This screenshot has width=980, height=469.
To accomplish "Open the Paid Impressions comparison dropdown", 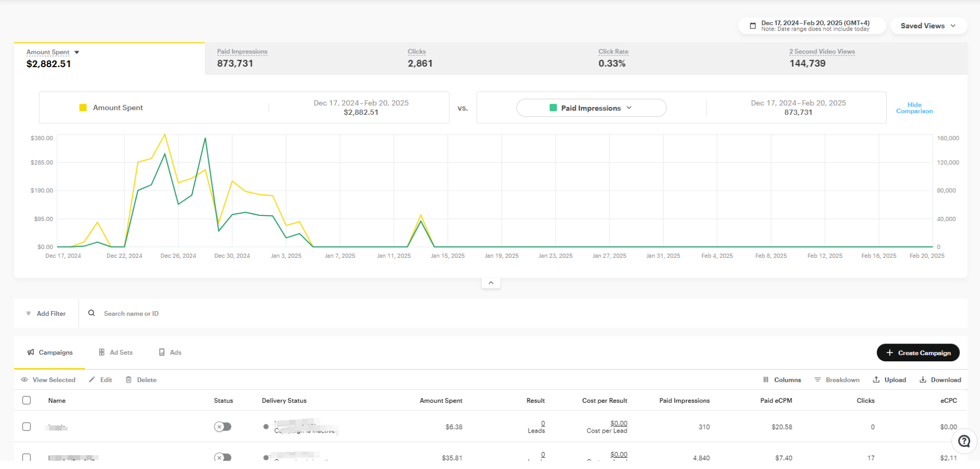I will (591, 108).
